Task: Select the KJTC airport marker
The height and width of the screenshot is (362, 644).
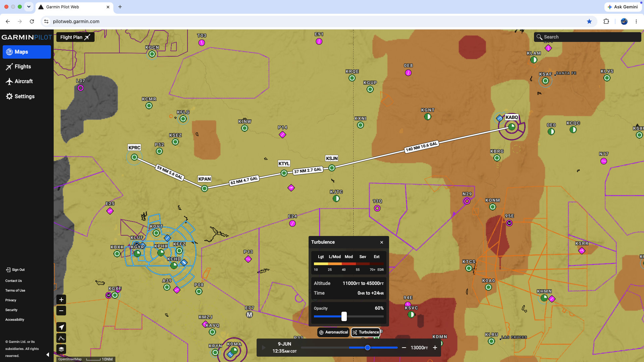Action: click(x=336, y=198)
